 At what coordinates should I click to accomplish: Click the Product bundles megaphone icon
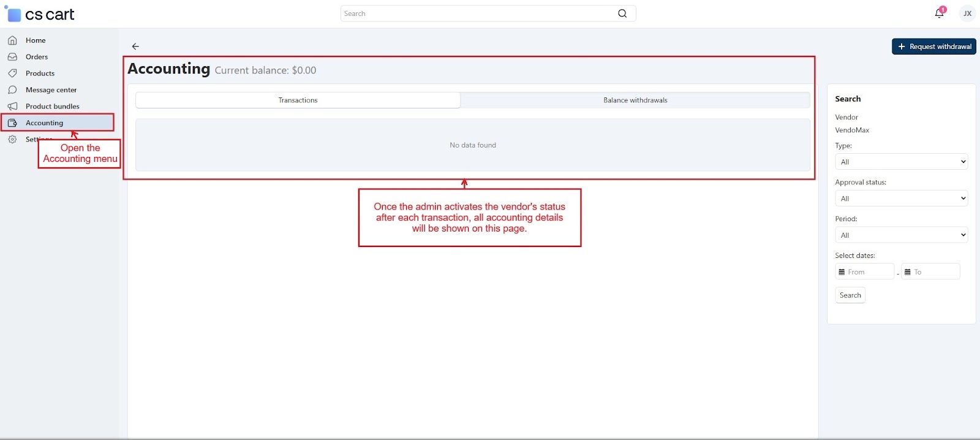[x=12, y=107]
